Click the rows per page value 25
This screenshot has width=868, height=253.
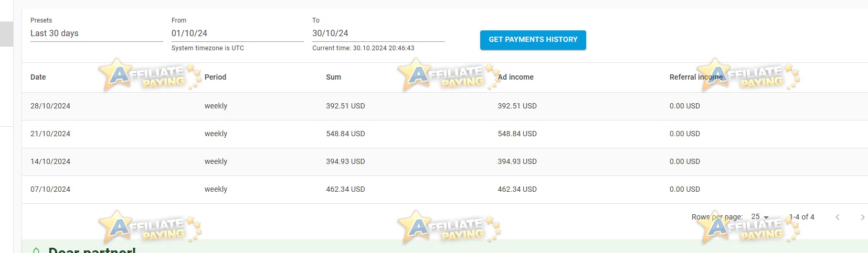(755, 216)
